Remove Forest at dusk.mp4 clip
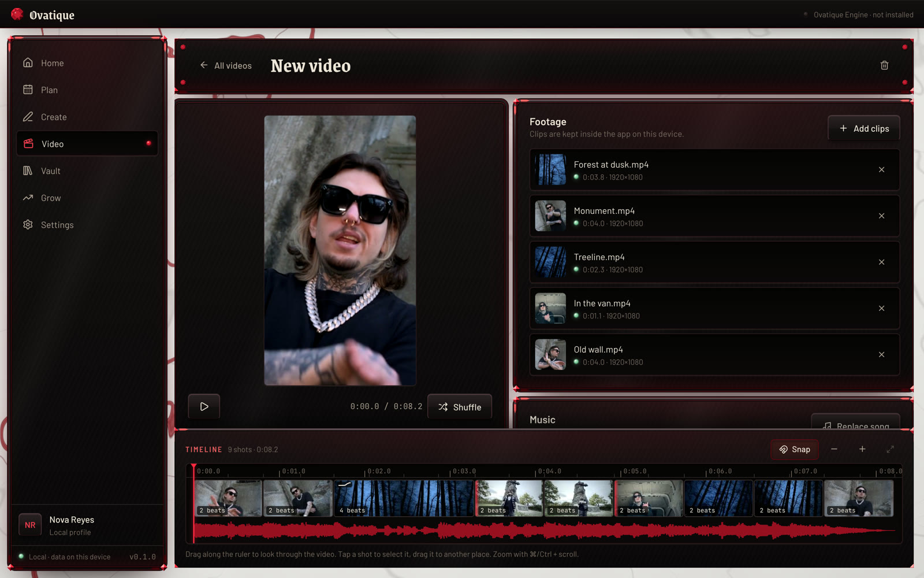The height and width of the screenshot is (578, 924). coord(881,169)
